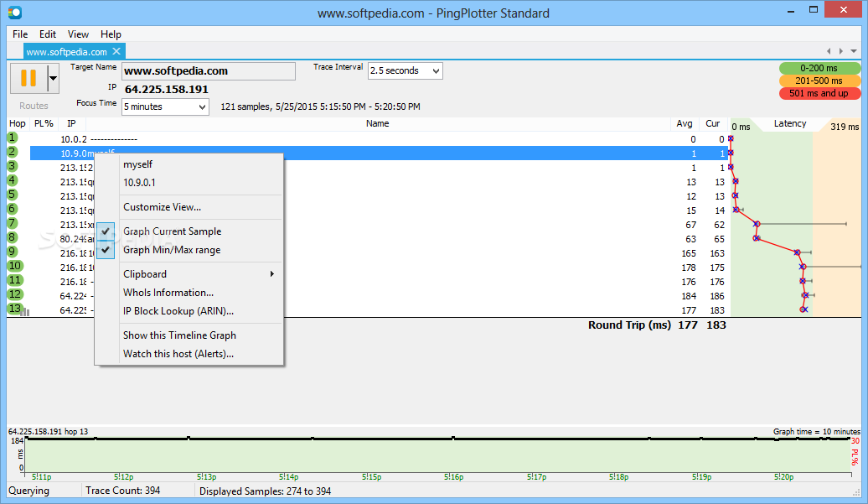The height and width of the screenshot is (504, 868).
Task: Click the Name column header
Action: point(378,123)
